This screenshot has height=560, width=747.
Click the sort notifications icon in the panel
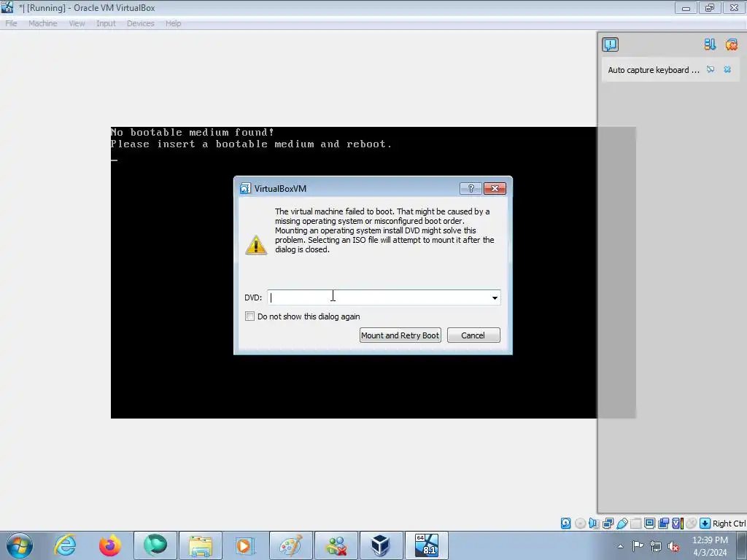click(710, 44)
